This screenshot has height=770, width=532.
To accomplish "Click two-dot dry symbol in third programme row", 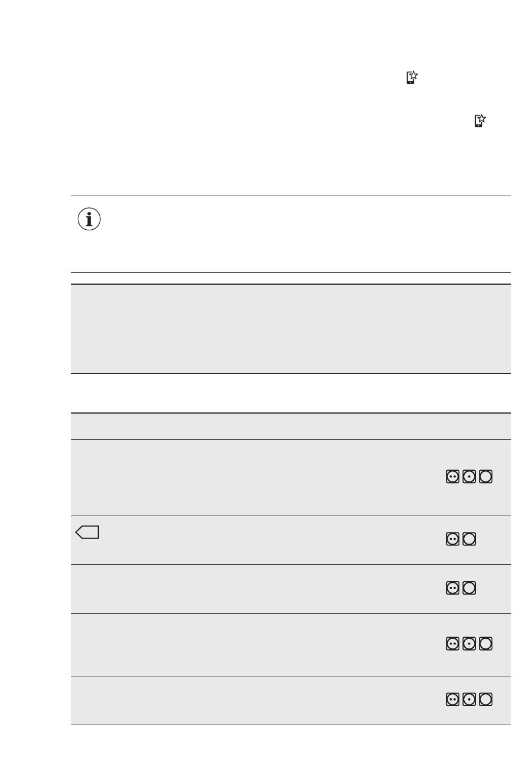I will (x=452, y=588).
